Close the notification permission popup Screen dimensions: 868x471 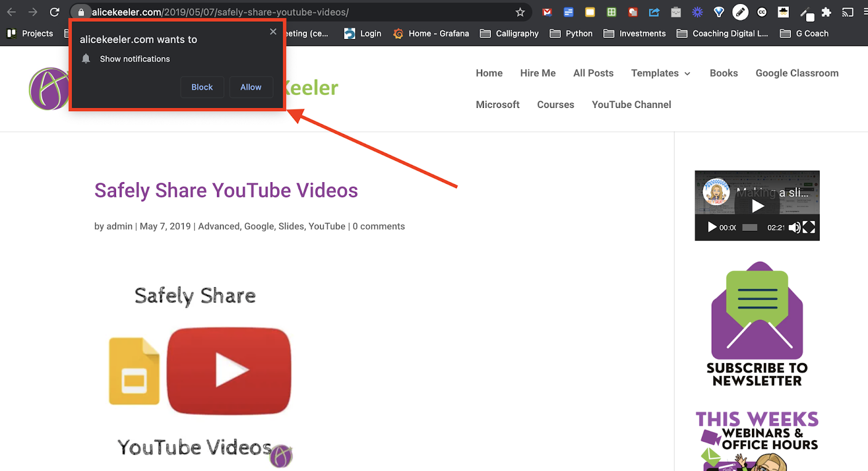click(273, 32)
